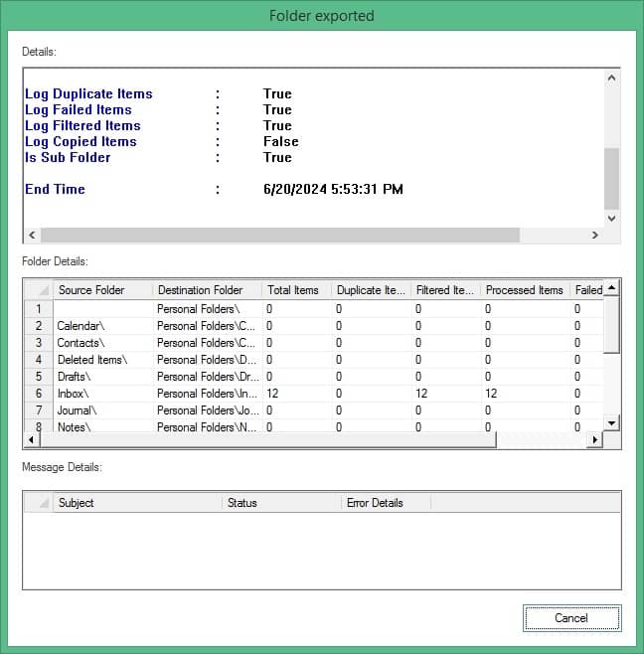Image resolution: width=644 pixels, height=654 pixels.
Task: Click the Details pane's scroll-right arrow
Action: pyautogui.click(x=594, y=235)
